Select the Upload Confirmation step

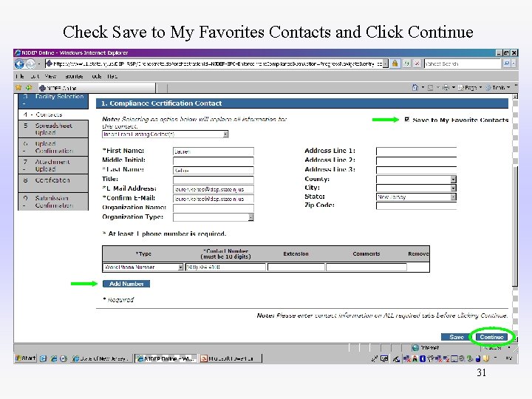[53, 147]
